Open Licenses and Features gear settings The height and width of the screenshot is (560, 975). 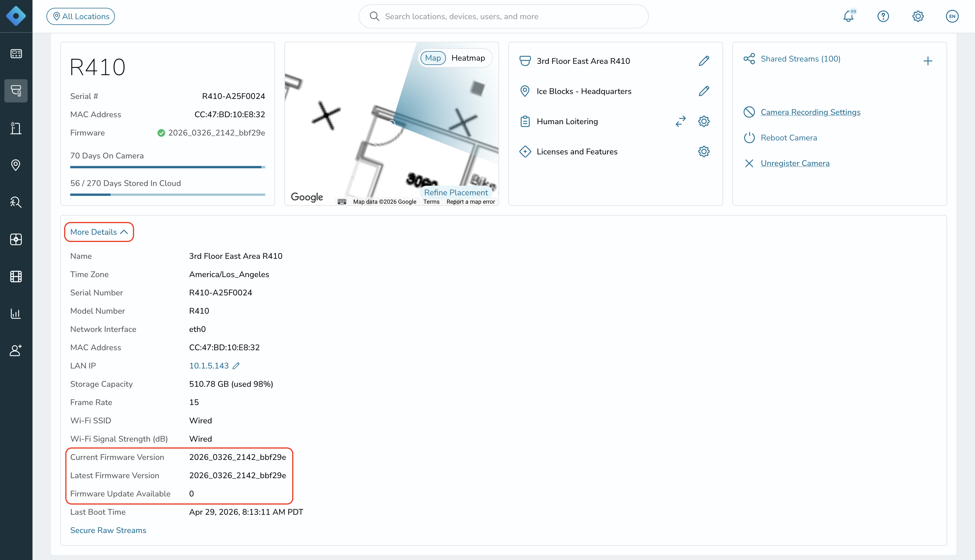click(704, 151)
